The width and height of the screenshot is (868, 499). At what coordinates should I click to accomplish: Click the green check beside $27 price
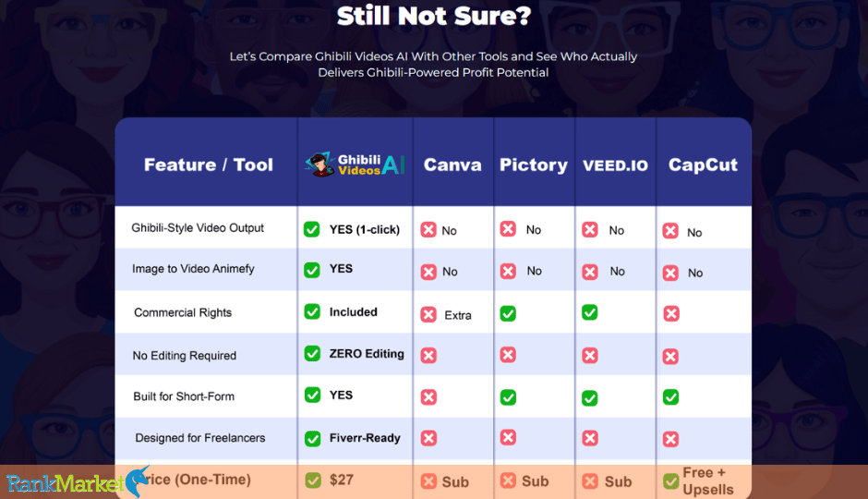(313, 481)
